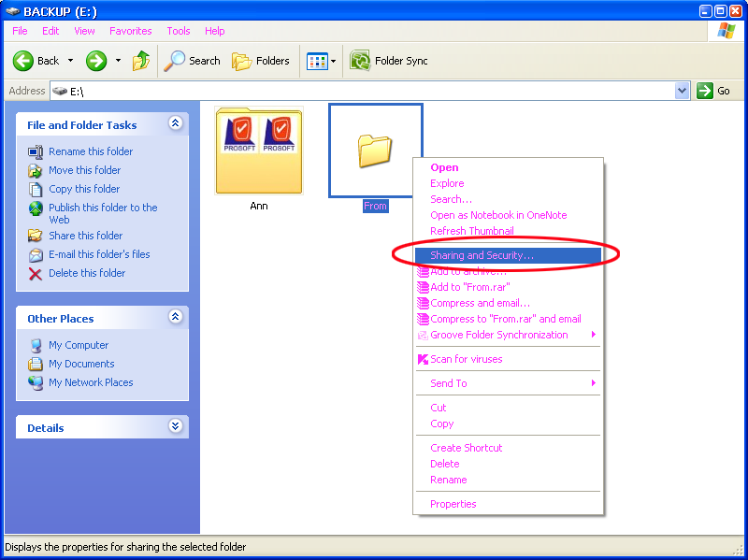The height and width of the screenshot is (560, 748).
Task: Collapse File and Folder Tasks panel
Action: point(175,123)
